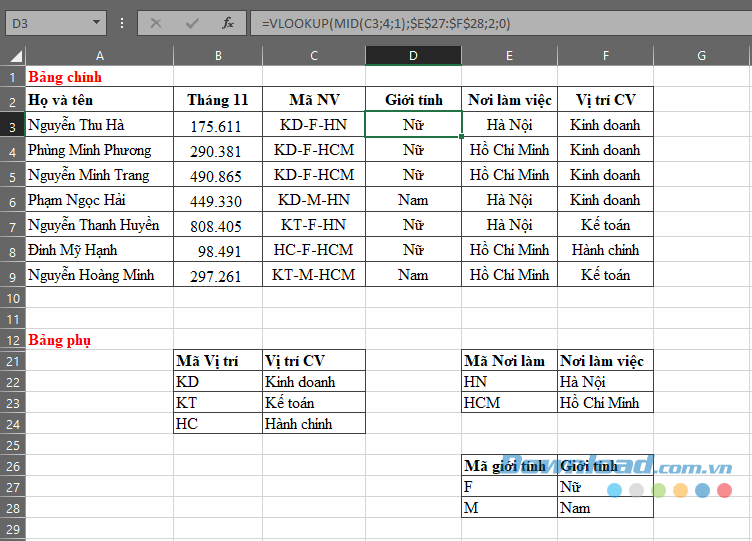The image size is (752, 541).
Task: Select row 27 header
Action: click(x=13, y=487)
